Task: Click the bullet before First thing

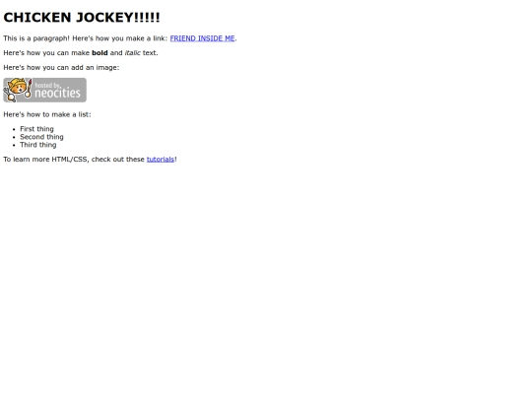Action: 14,129
